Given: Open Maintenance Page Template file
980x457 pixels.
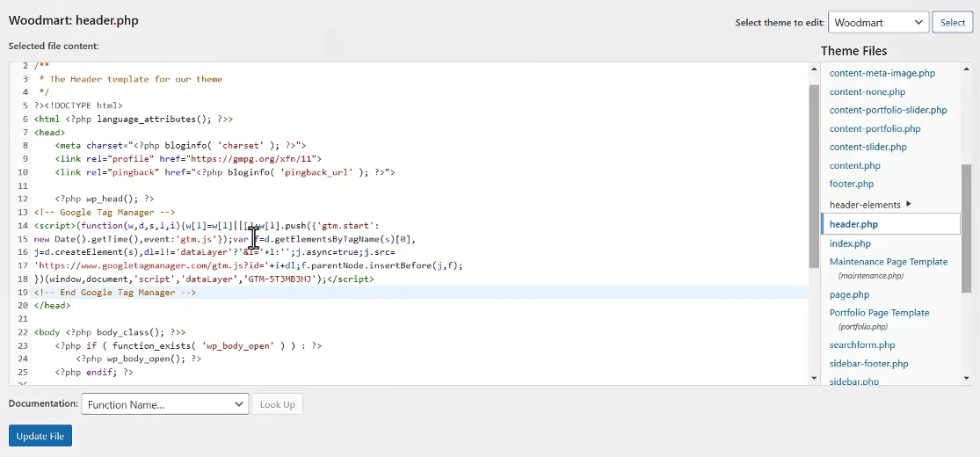Looking at the screenshot, I should [888, 261].
